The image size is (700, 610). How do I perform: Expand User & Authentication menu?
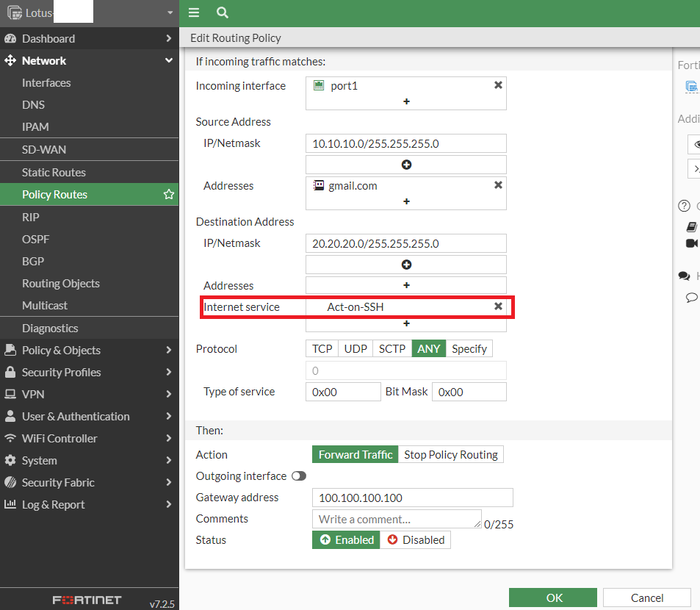[x=169, y=416]
